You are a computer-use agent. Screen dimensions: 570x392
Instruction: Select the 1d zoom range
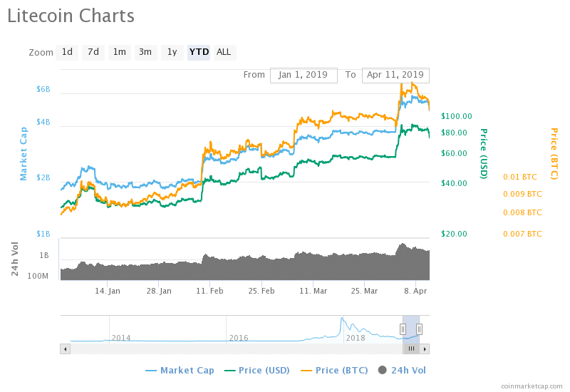(67, 52)
